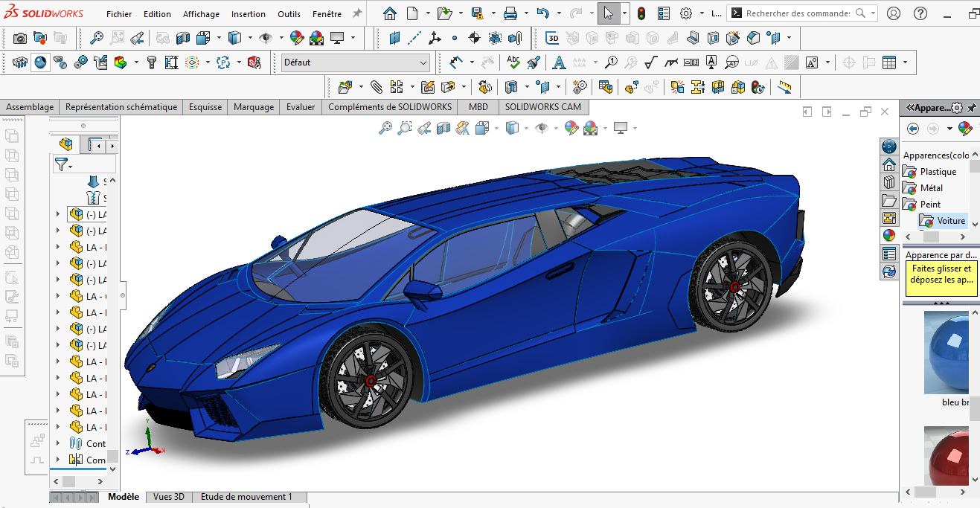Click the Edit Appearance color ball icon
The height and width of the screenshot is (508, 980).
click(571, 128)
